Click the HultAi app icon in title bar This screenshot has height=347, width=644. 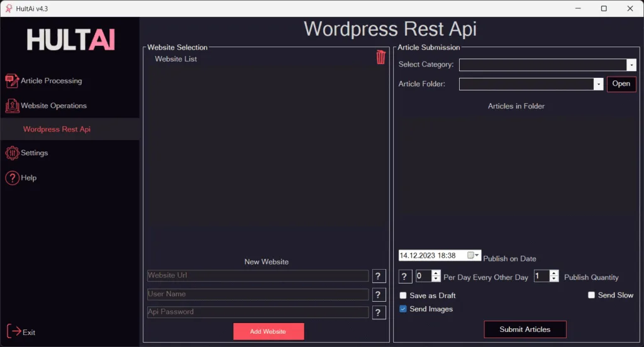pyautogui.click(x=9, y=9)
